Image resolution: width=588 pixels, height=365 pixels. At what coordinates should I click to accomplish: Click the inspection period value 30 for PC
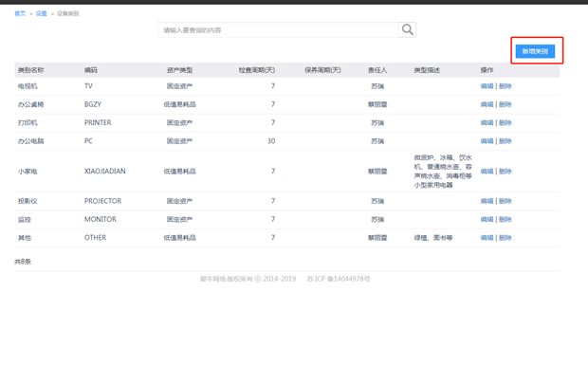pyautogui.click(x=271, y=141)
